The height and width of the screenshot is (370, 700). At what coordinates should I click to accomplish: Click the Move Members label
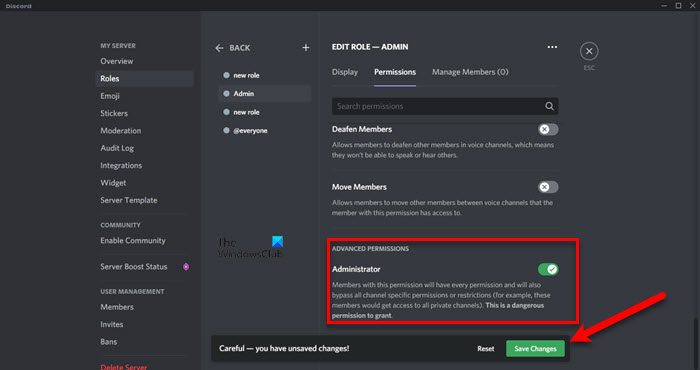coord(359,187)
